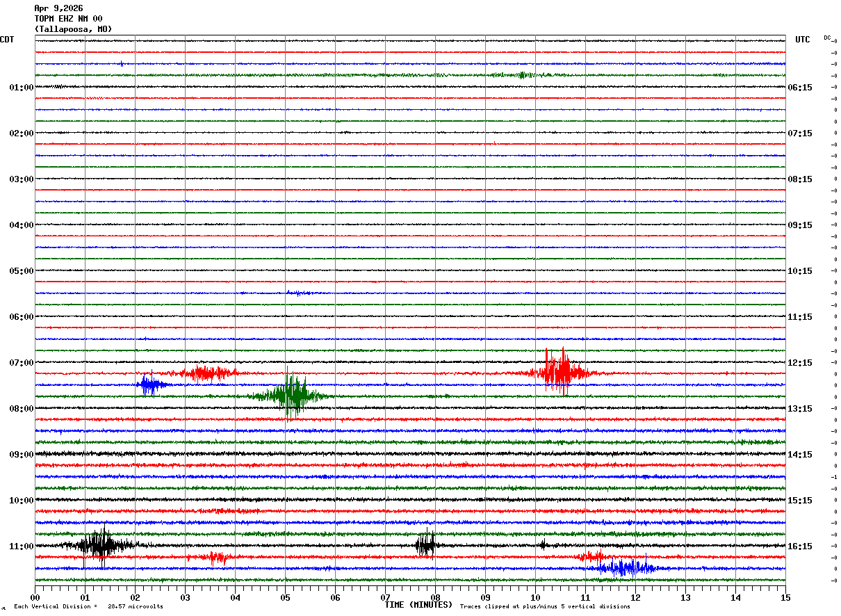Select the 07:00 CDT time label
This screenshot has width=841, height=616.
coord(22,363)
